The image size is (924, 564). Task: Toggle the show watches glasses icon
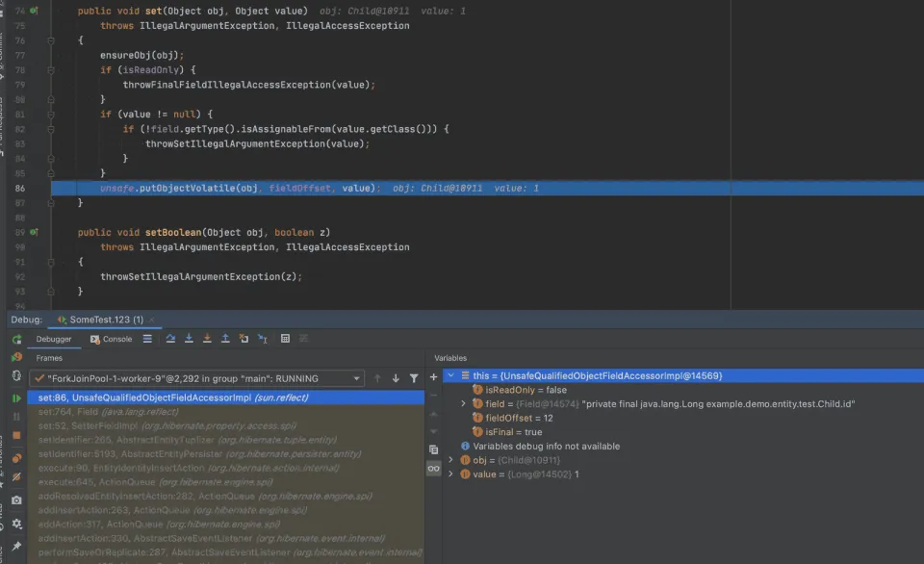[434, 469]
